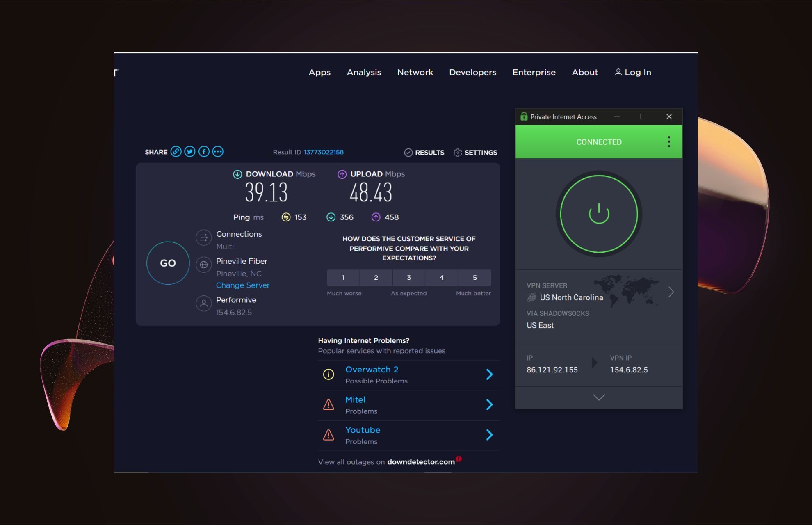Rate customer service 1 Much worse
The width and height of the screenshot is (812, 525).
pos(343,278)
